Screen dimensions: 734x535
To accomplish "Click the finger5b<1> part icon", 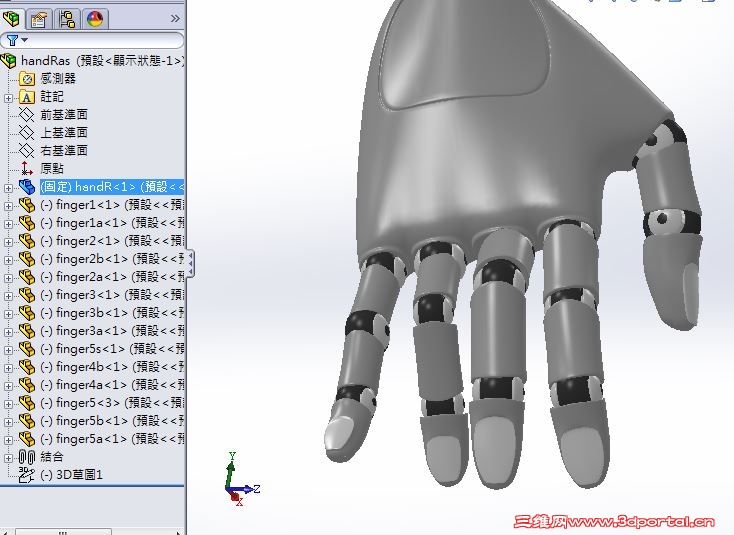I will coord(27,421).
